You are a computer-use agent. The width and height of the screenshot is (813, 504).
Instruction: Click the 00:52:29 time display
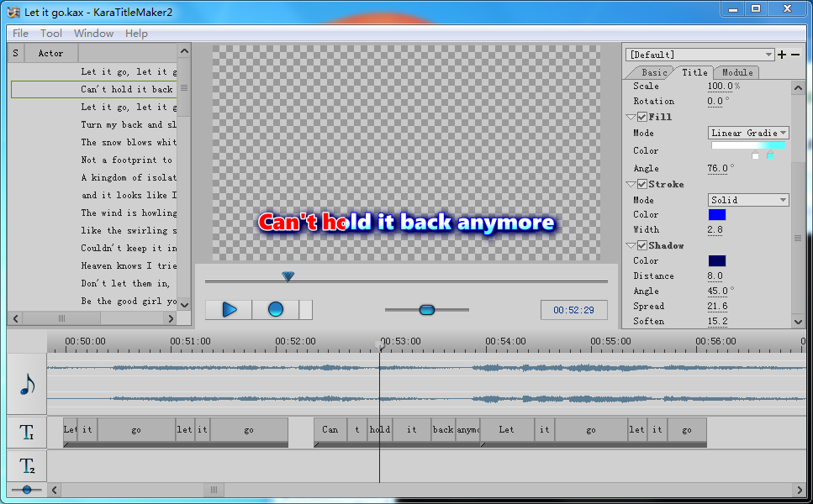[x=573, y=310]
